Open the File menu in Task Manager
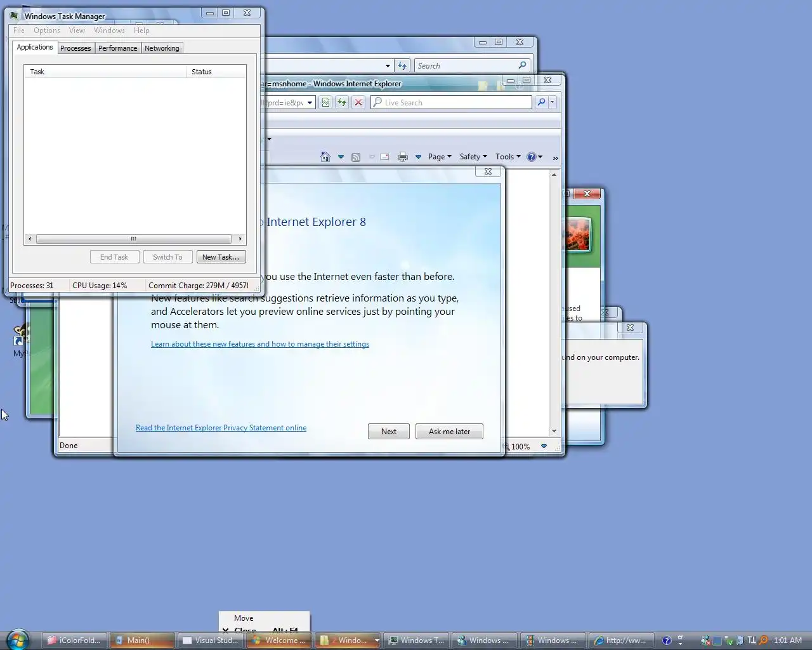The image size is (812, 650). point(19,30)
